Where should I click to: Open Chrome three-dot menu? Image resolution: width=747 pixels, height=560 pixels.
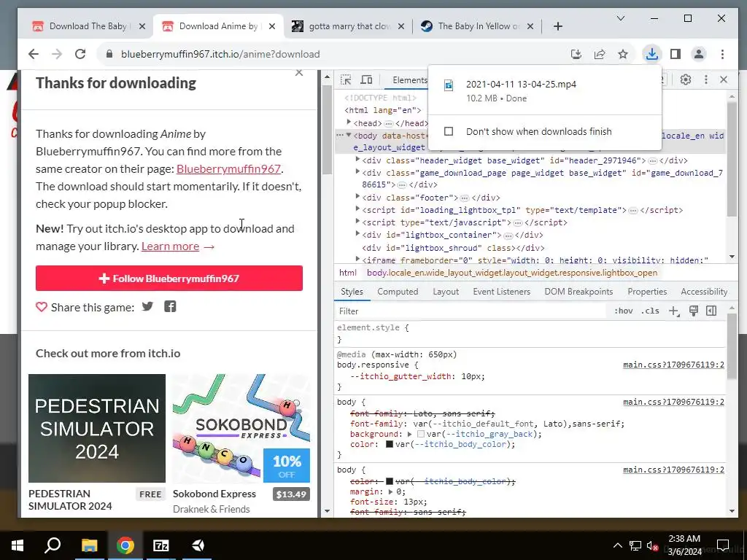722,54
